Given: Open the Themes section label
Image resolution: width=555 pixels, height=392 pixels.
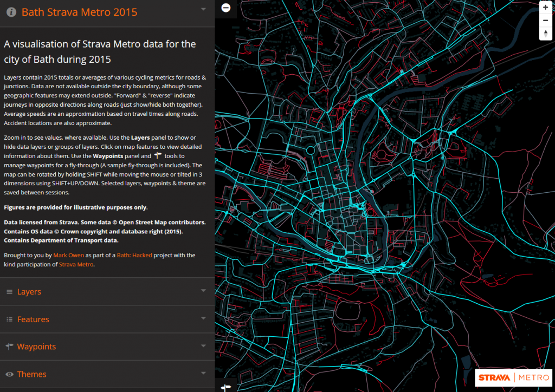Looking at the screenshot, I should [x=31, y=374].
